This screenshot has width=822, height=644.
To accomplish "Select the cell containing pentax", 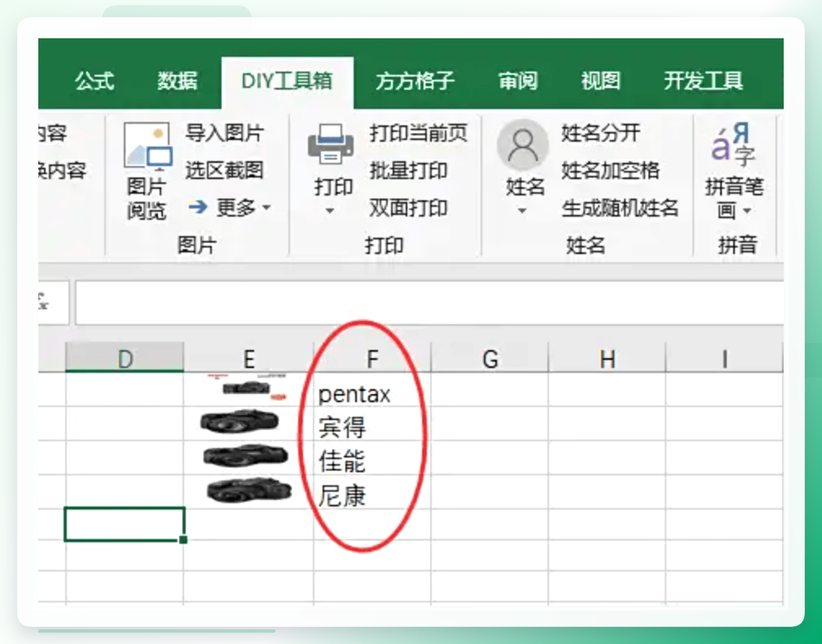I will click(x=372, y=389).
